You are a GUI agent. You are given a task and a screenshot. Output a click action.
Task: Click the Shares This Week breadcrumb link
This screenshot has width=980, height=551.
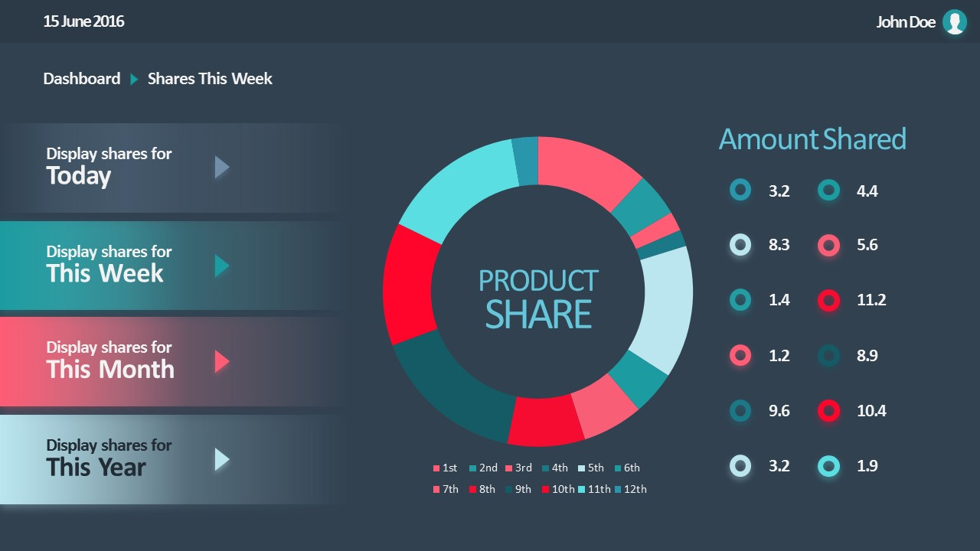(x=210, y=79)
